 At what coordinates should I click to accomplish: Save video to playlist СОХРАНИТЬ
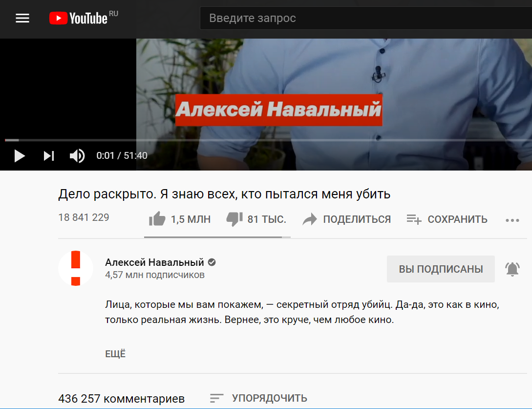pyautogui.click(x=447, y=219)
